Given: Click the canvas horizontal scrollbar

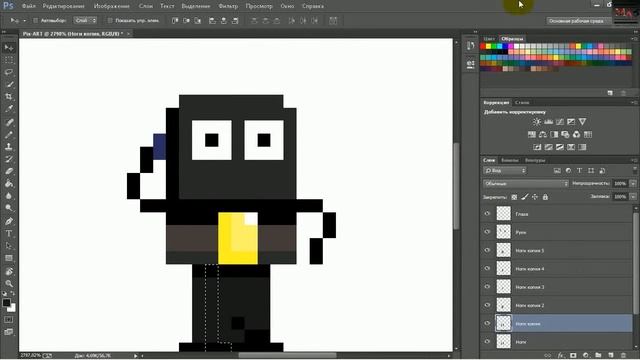Looking at the screenshot, I should [x=288, y=356].
